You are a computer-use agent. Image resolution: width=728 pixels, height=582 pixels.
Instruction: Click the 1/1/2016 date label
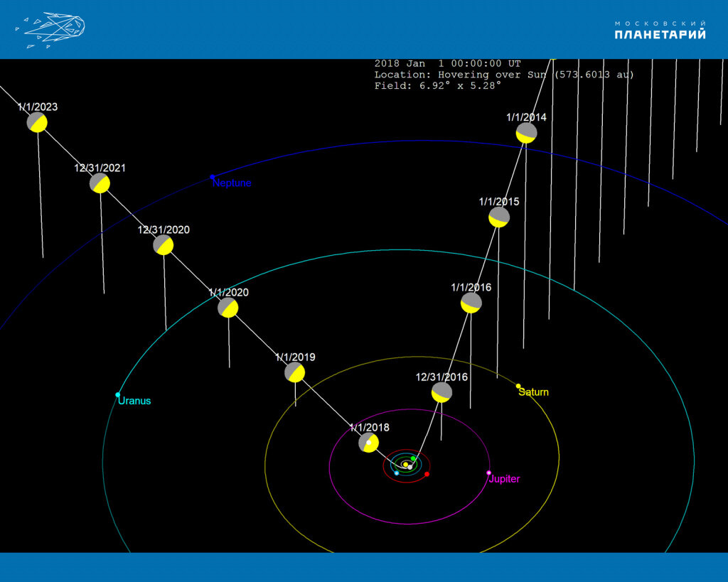click(x=471, y=287)
